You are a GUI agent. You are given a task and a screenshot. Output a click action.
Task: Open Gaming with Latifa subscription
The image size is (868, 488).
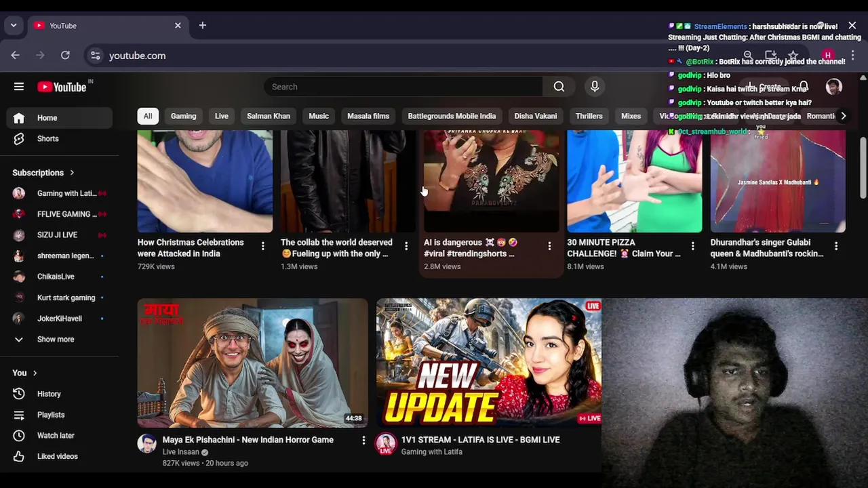[x=60, y=193]
